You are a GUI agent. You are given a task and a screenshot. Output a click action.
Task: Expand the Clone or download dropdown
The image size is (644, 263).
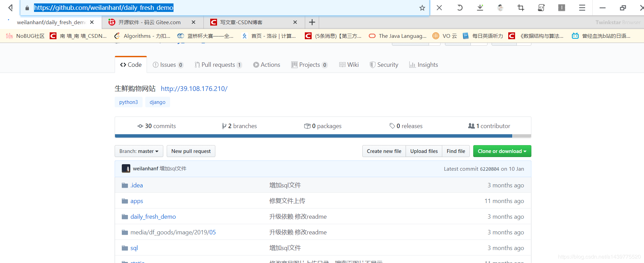pos(502,151)
